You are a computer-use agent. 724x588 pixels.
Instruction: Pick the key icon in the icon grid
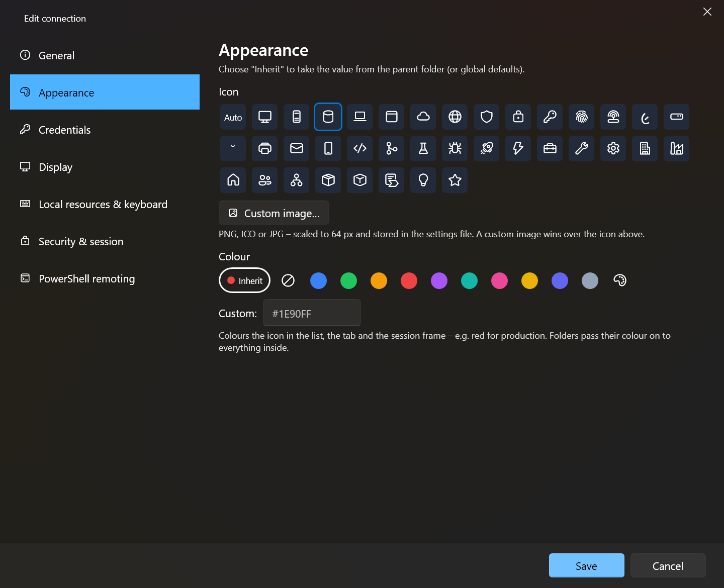pos(550,117)
